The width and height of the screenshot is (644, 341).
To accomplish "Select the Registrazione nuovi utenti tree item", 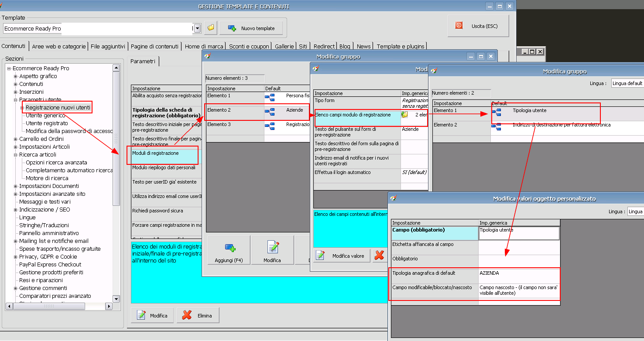I will pyautogui.click(x=58, y=107).
